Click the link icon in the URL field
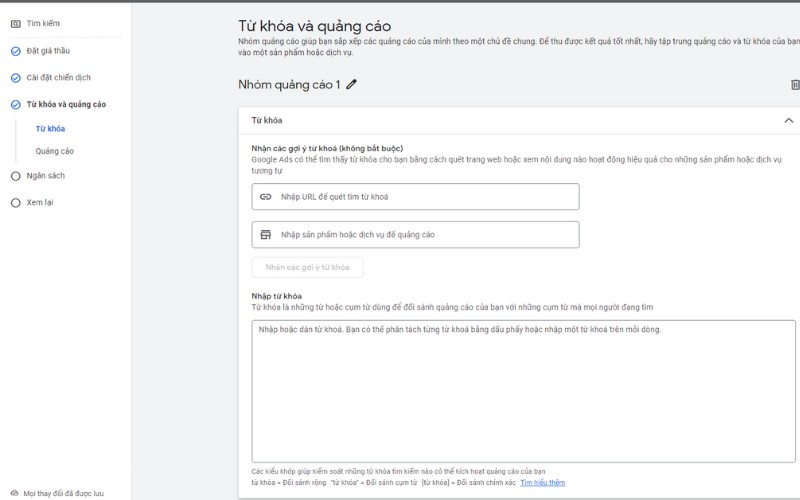This screenshot has height=500, width=800. pyautogui.click(x=266, y=197)
